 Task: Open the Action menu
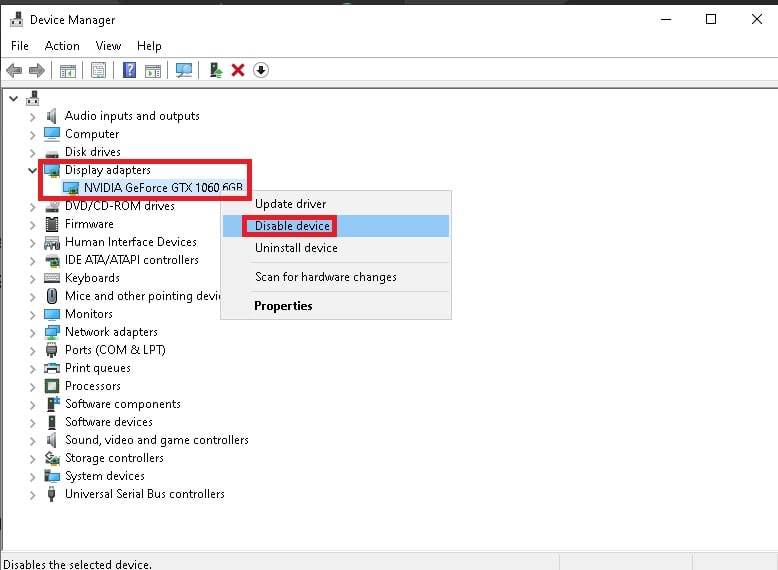(x=62, y=46)
